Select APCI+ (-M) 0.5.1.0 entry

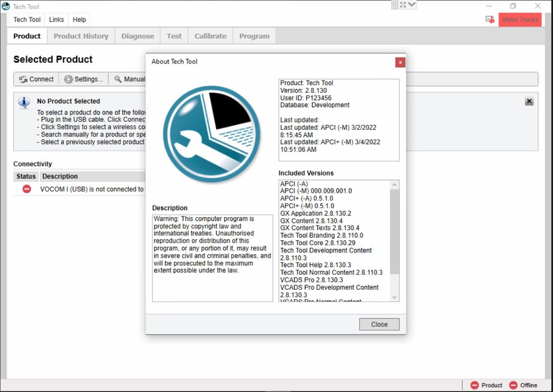[x=307, y=206]
